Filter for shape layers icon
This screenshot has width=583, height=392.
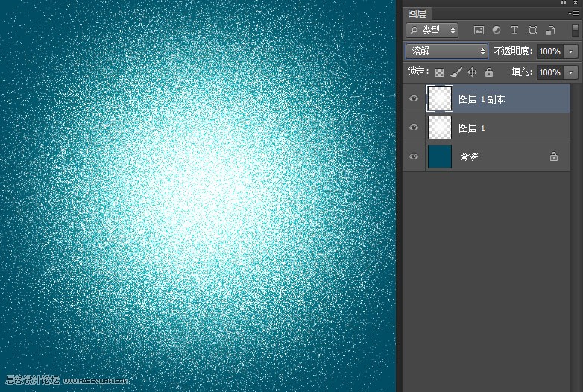532,30
